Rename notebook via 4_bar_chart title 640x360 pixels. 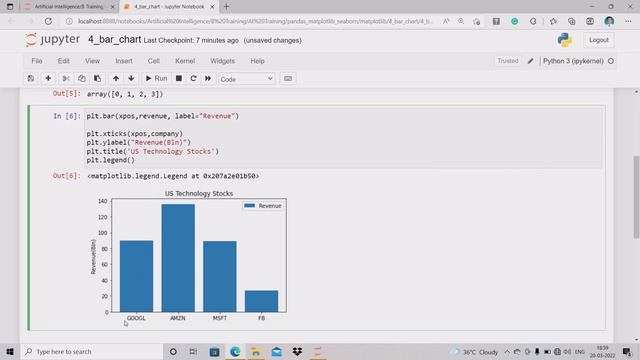(115, 40)
